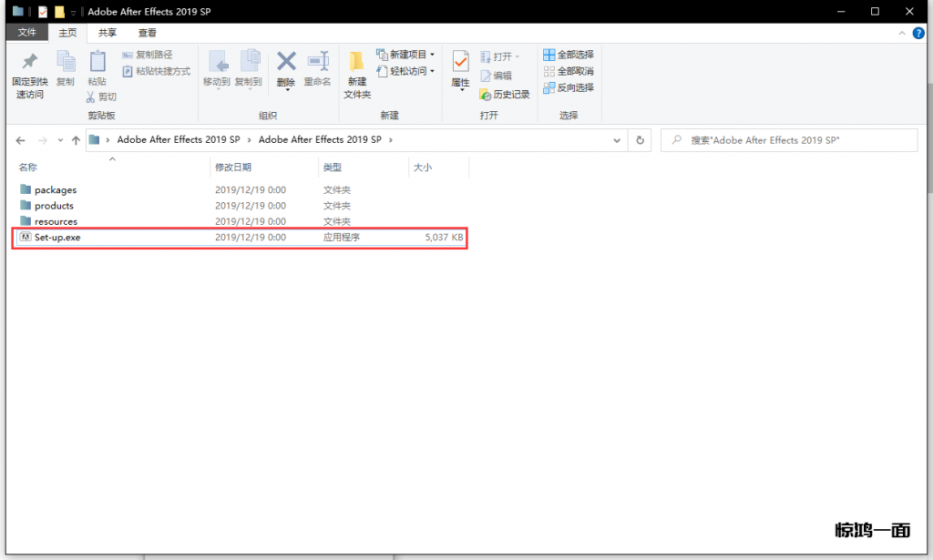Create a folder with 新建文件夹 icon
The image size is (933, 560).
[x=357, y=64]
